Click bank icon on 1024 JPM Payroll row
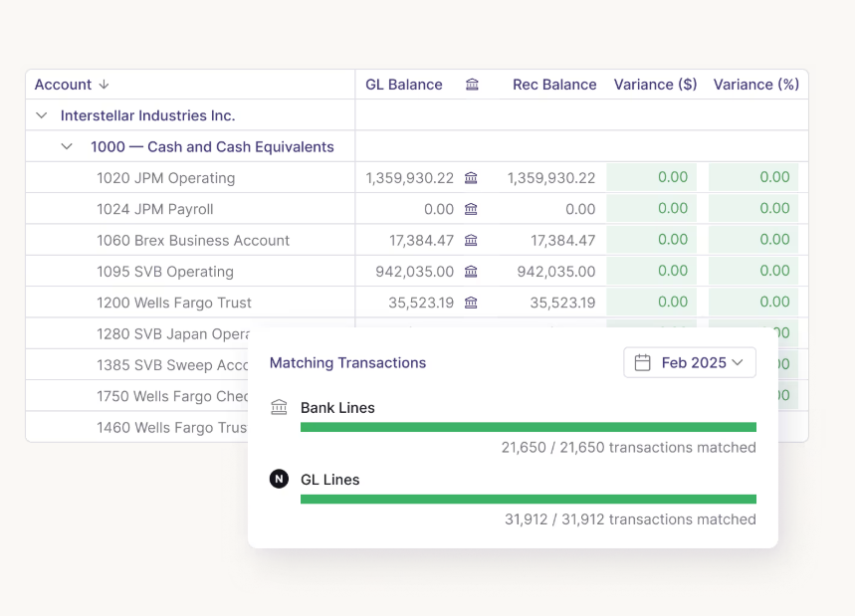 (471, 209)
